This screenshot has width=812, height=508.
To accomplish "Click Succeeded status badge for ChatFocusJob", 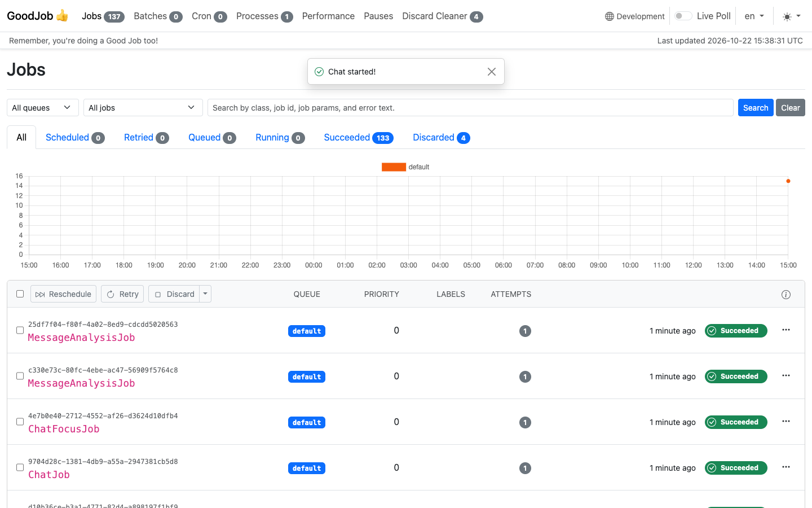I will click(736, 422).
